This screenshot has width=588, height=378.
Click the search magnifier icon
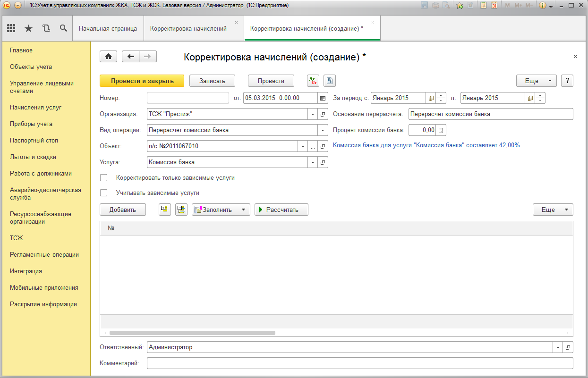click(x=63, y=28)
